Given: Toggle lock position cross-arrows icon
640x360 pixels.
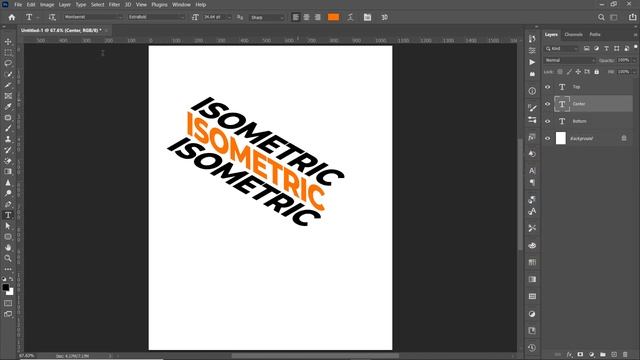Looking at the screenshot, I should [578, 72].
